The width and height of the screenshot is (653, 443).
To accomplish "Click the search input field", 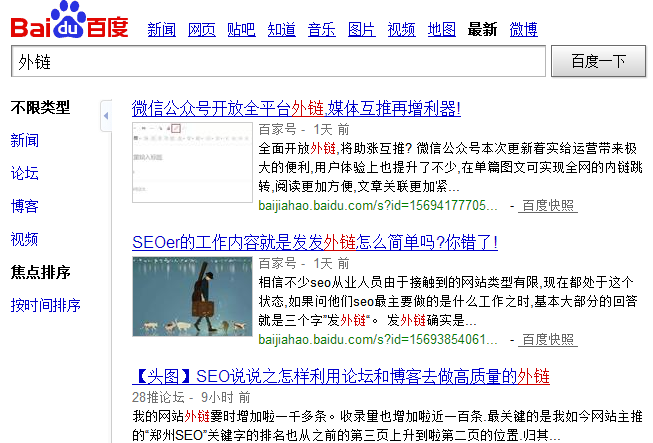I will click(x=280, y=61).
